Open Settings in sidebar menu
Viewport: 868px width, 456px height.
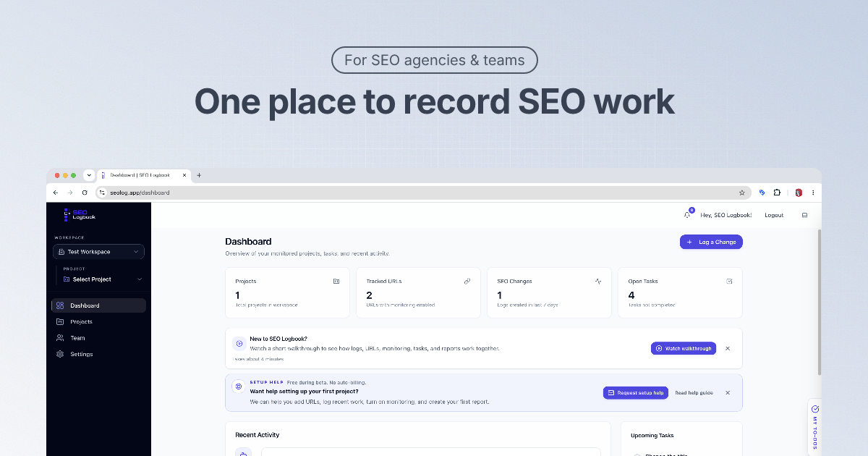98,354
